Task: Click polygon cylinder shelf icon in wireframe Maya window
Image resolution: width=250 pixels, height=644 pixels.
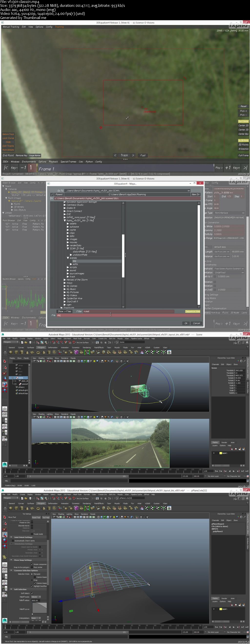Action: 21,508
